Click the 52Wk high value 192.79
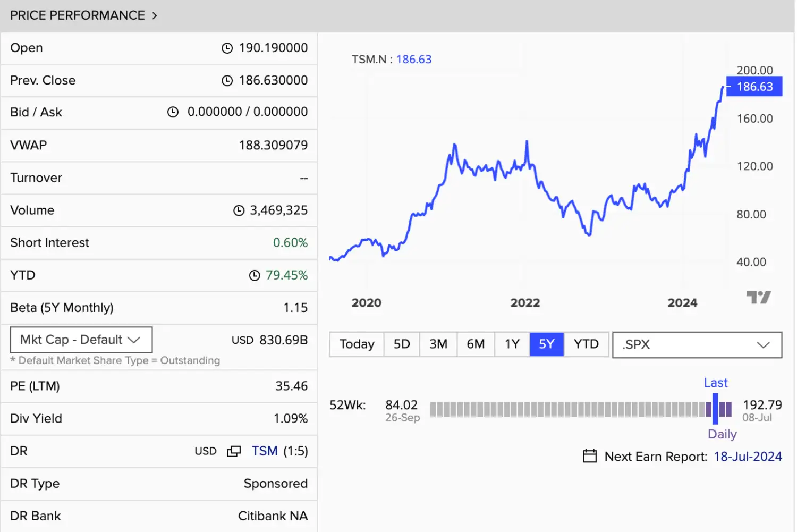The width and height of the screenshot is (797, 532). (x=762, y=405)
